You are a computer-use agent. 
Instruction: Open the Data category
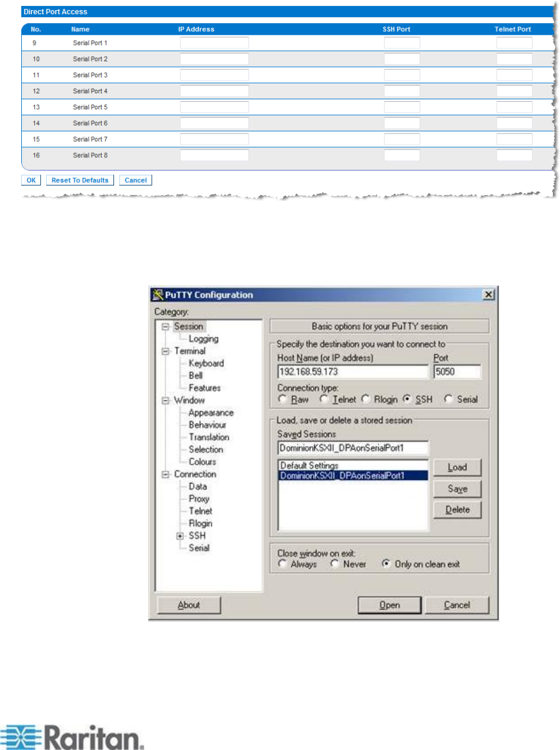[x=197, y=486]
